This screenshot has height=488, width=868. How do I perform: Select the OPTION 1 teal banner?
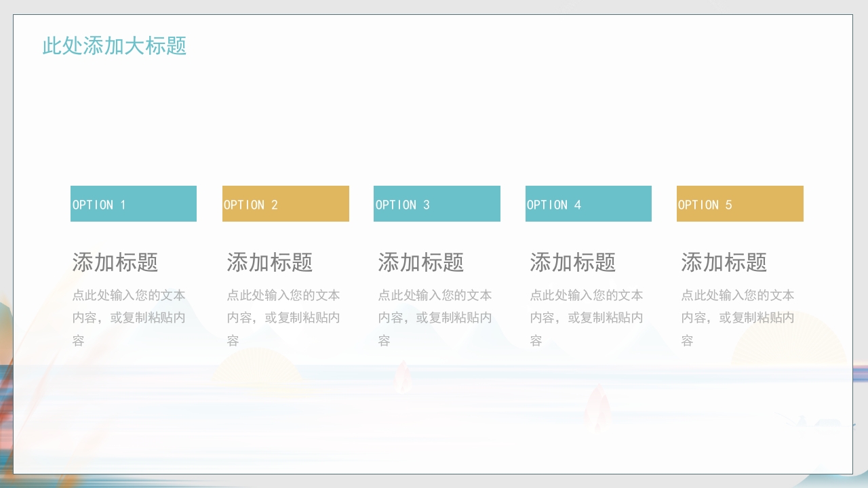(133, 203)
